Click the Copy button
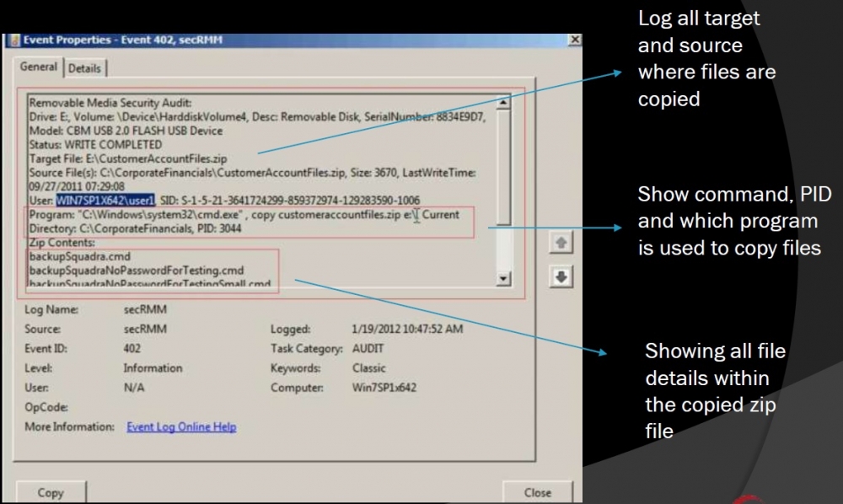843x504 pixels. tap(51, 492)
